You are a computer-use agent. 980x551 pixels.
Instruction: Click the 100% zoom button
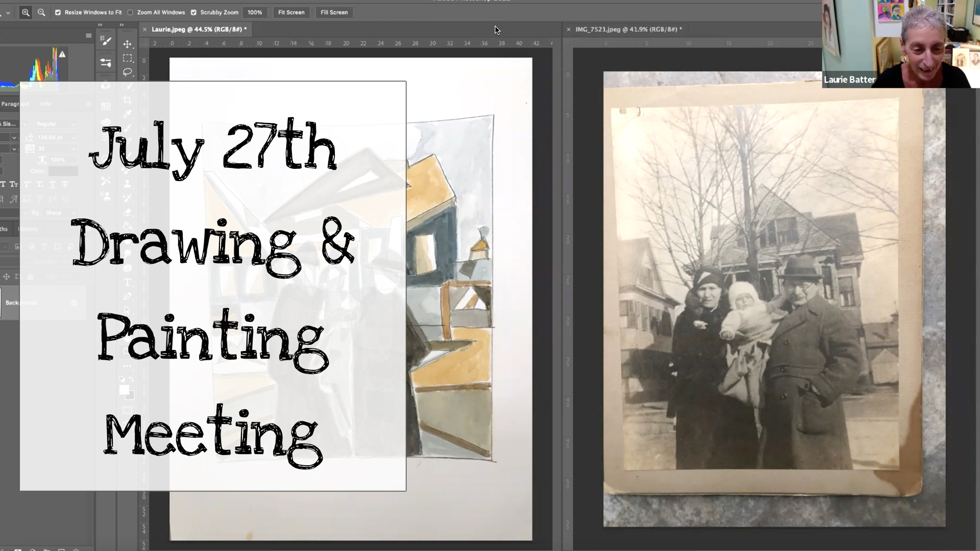[x=255, y=12]
